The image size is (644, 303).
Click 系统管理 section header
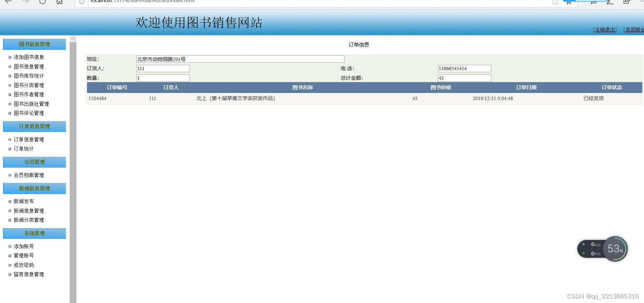(x=34, y=233)
